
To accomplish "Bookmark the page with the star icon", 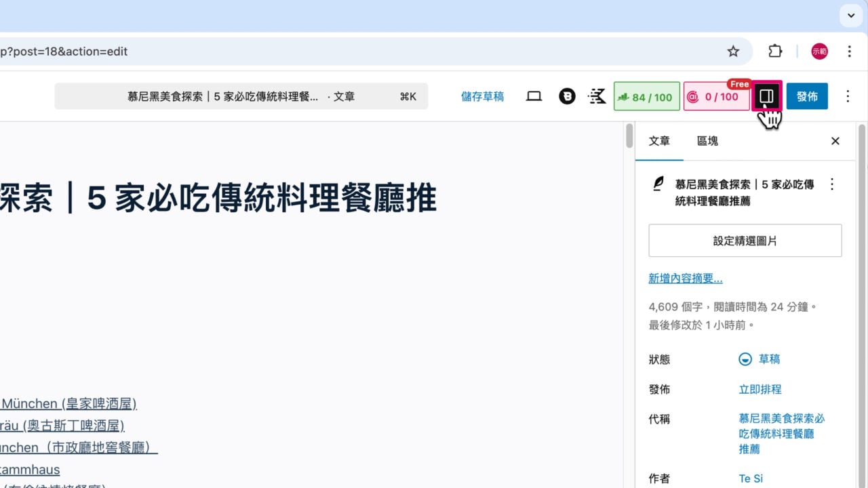I will (x=733, y=51).
